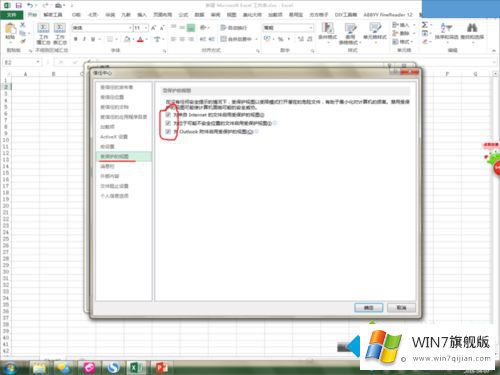The height and width of the screenshot is (375, 500).
Task: Open the green File tab in Excel
Action: (x=12, y=15)
